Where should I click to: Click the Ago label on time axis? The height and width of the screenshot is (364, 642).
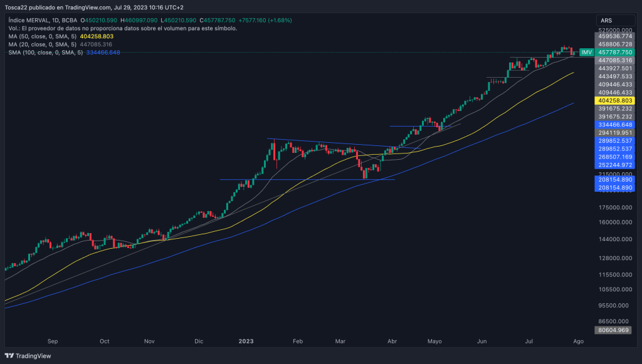click(578, 342)
